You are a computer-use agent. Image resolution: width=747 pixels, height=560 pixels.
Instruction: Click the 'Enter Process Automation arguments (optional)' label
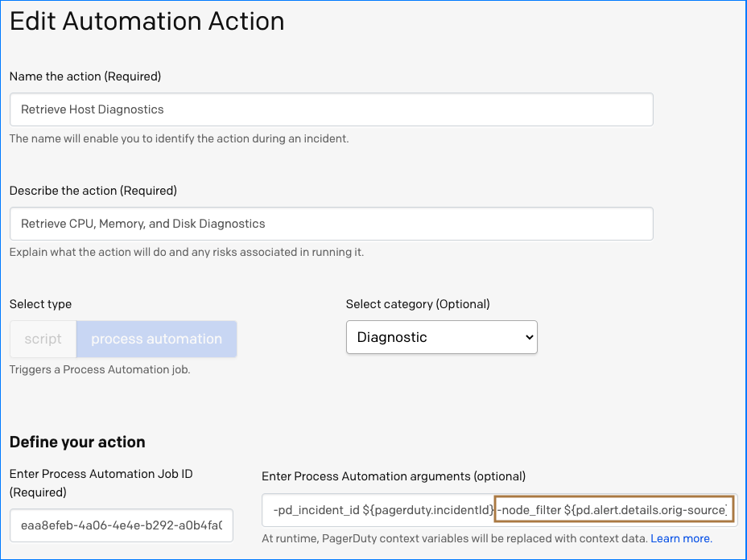click(x=394, y=476)
